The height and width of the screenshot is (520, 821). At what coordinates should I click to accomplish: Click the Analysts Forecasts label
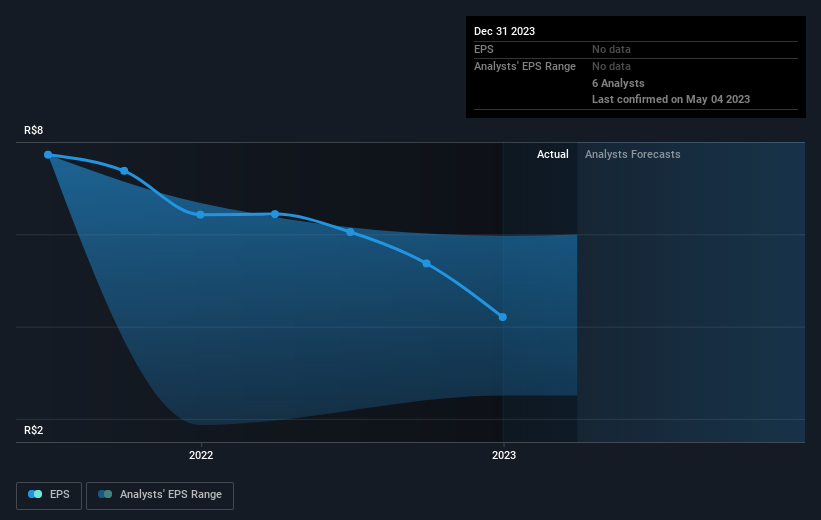pos(633,154)
